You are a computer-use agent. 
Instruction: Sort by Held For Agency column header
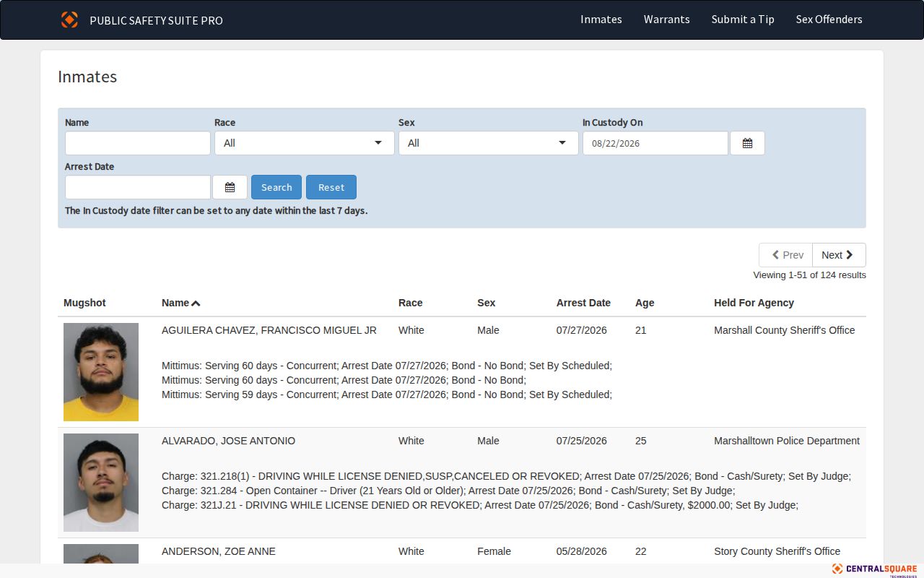tap(754, 303)
